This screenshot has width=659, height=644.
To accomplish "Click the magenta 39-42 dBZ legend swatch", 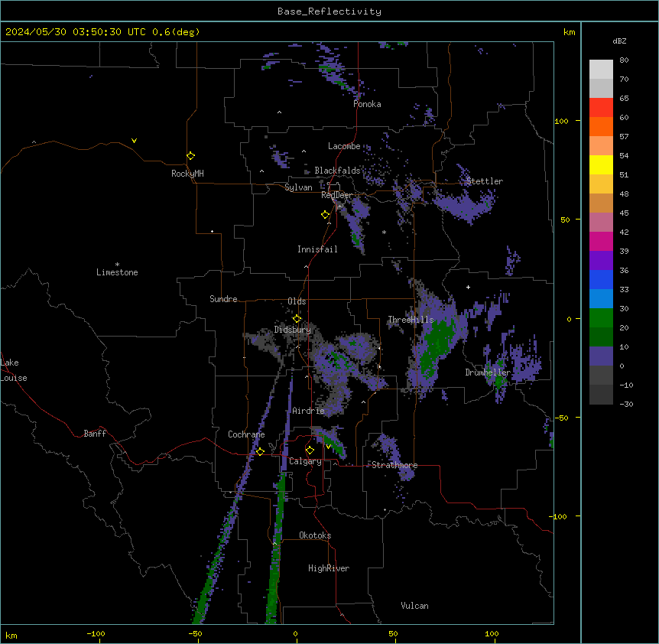I will click(601, 241).
